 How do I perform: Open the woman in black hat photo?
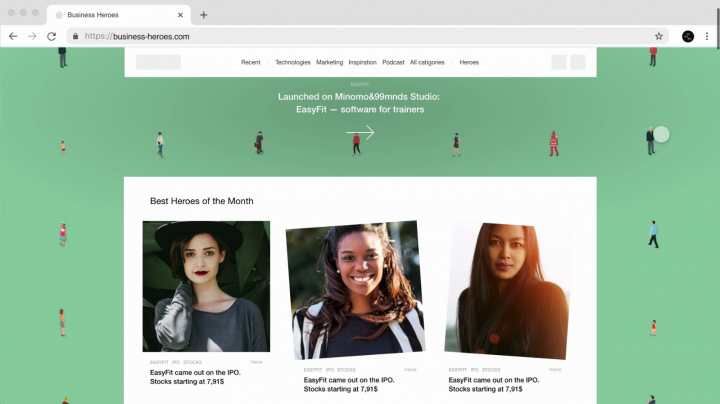[x=206, y=286]
